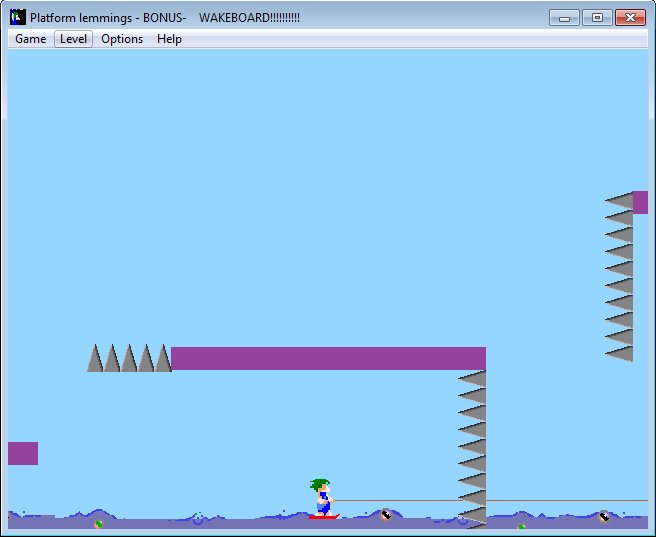Close the Platform lemmings window
The image size is (656, 537).
[629, 18]
